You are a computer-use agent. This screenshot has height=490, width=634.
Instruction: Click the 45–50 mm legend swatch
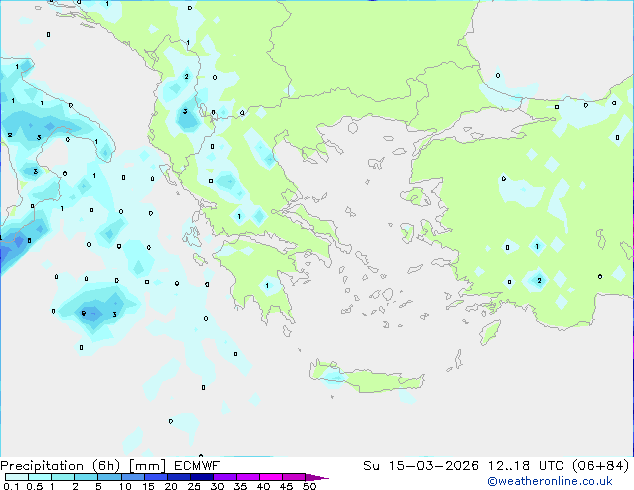(294, 477)
